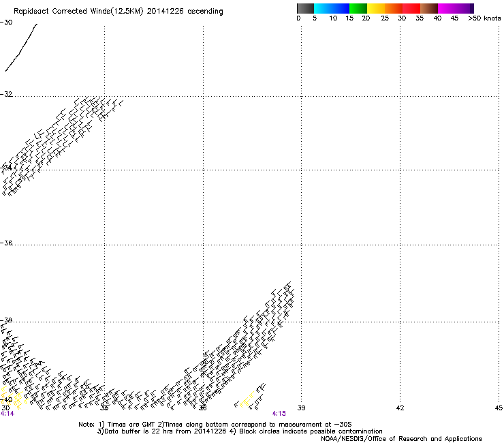
Task: Click the '15' label under the color bar
Action: point(349,18)
